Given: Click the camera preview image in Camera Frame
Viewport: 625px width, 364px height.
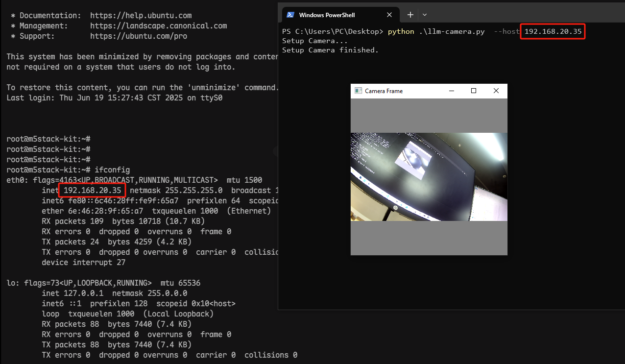Looking at the screenshot, I should pyautogui.click(x=429, y=177).
